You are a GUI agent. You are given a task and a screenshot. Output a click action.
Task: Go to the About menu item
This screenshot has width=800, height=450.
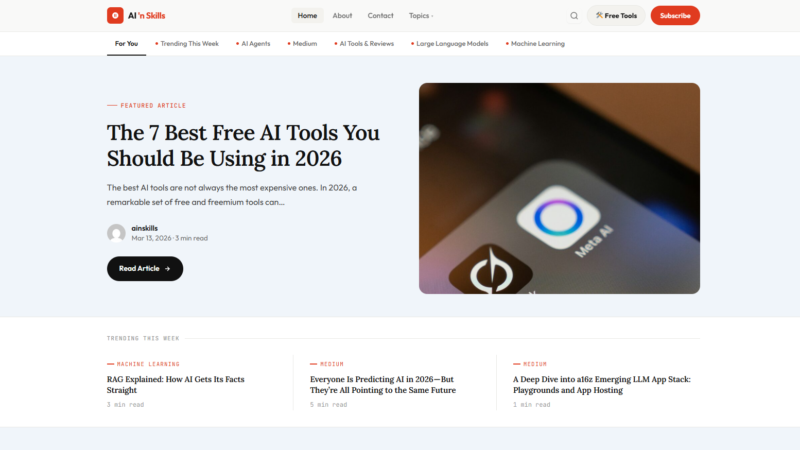pos(342,16)
